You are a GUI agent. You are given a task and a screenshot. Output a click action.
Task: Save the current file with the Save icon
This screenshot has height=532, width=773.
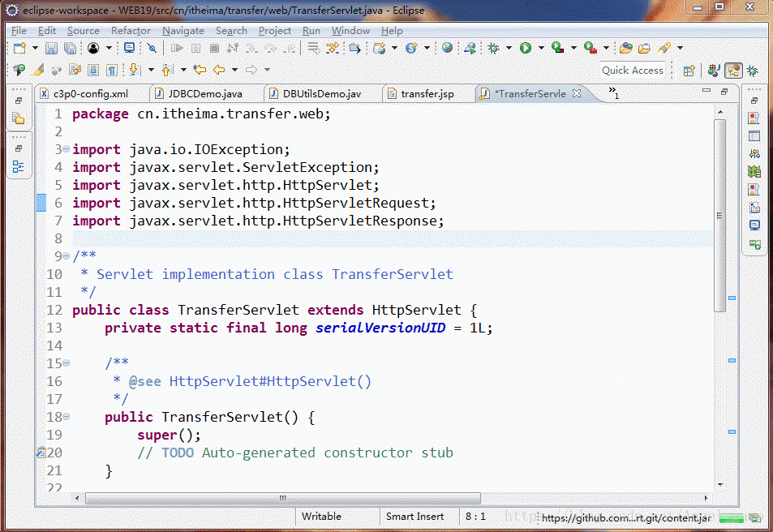51,48
